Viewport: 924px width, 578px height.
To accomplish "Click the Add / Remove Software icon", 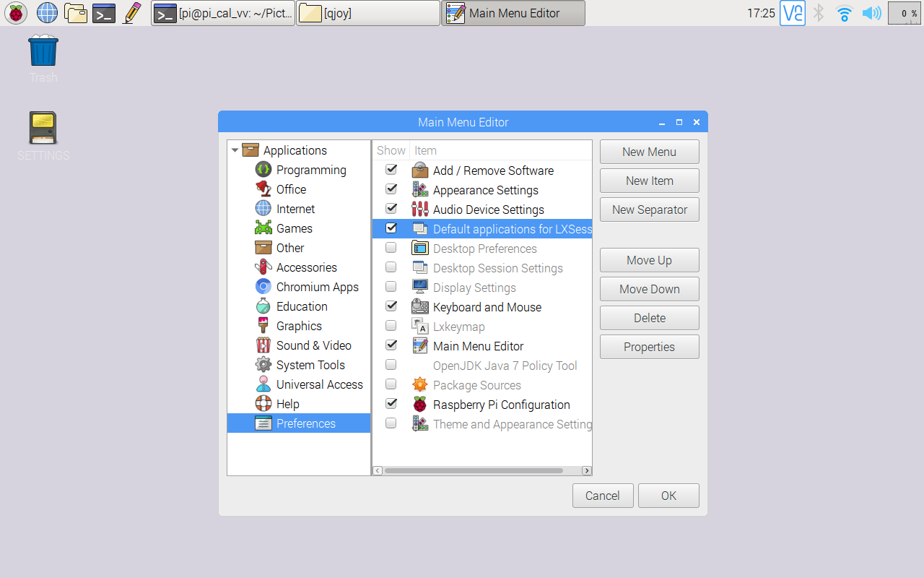I will coord(419,170).
